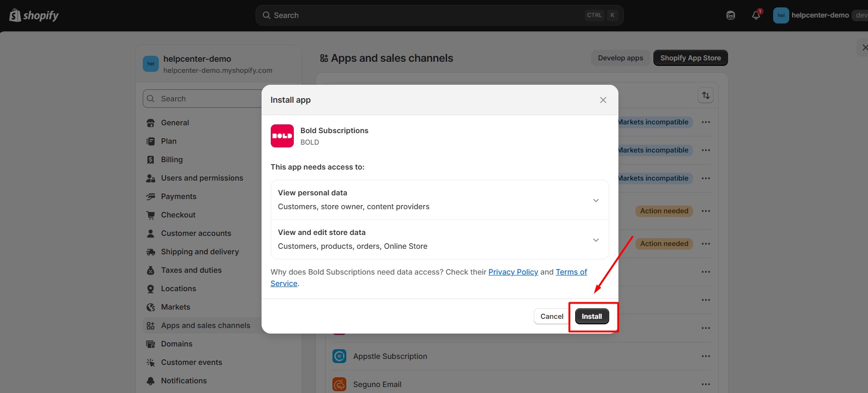The width and height of the screenshot is (868, 393).
Task: Close the Install app dialog
Action: pyautogui.click(x=603, y=100)
